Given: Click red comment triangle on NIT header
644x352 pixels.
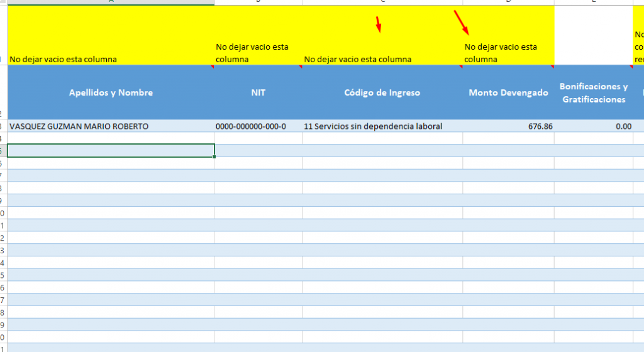Looking at the screenshot, I should click(300, 66).
